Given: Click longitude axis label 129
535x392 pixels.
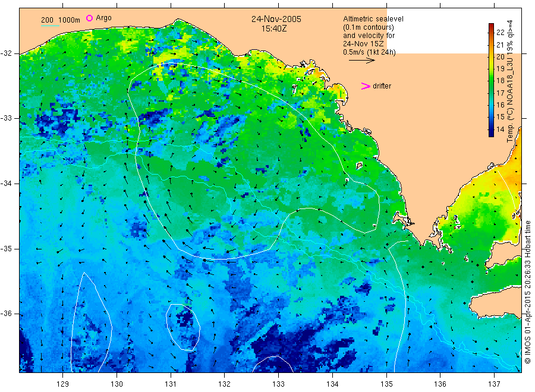Looking at the screenshot, I should 63,384.
